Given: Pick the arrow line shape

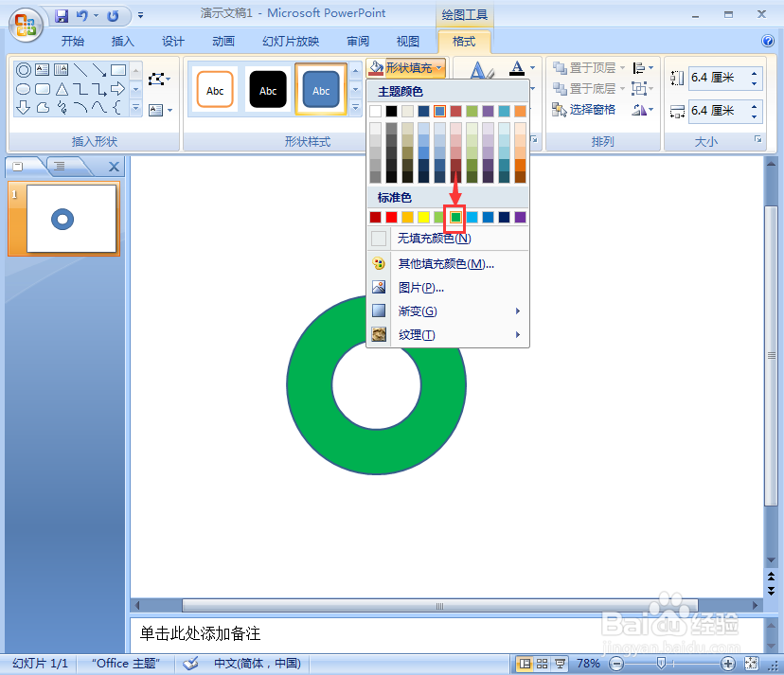Looking at the screenshot, I should (x=99, y=69).
